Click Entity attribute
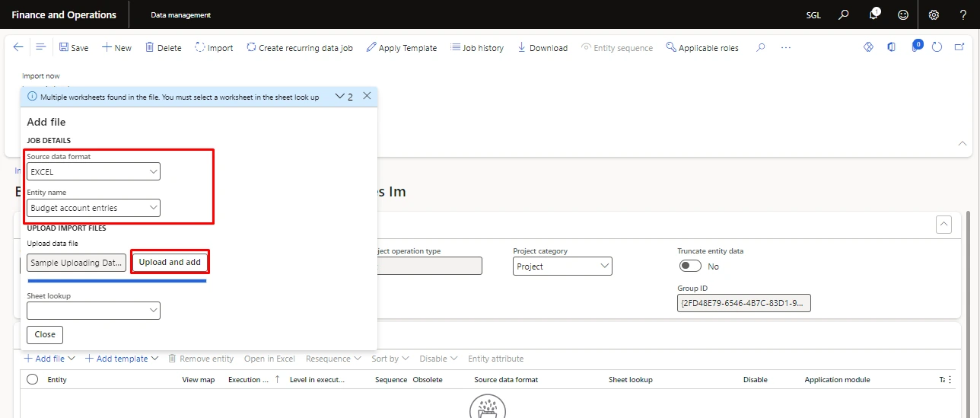The width and height of the screenshot is (980, 418). point(496,359)
